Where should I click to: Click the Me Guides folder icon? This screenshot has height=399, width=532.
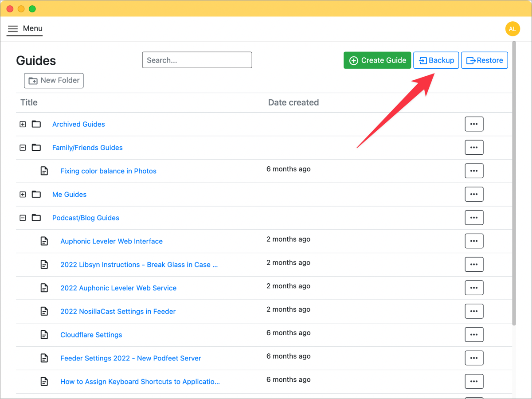(x=36, y=194)
